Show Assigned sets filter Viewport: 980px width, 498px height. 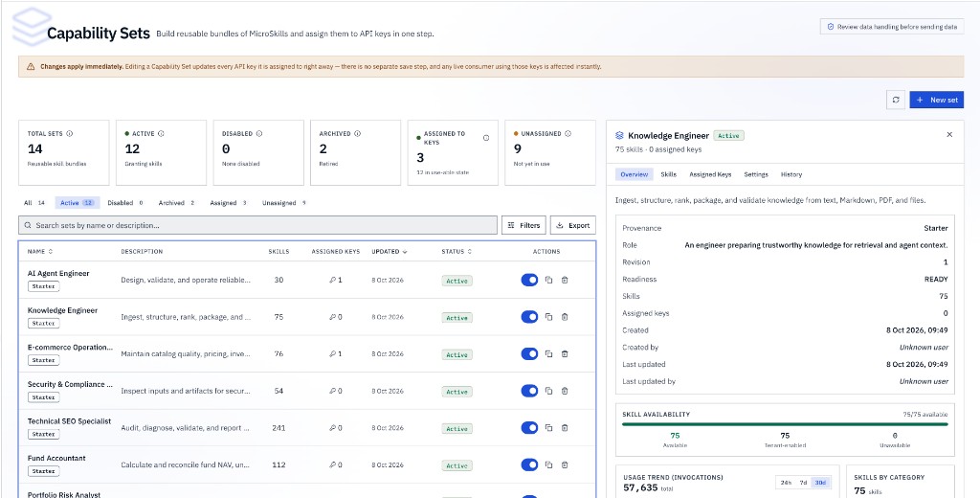(x=228, y=203)
